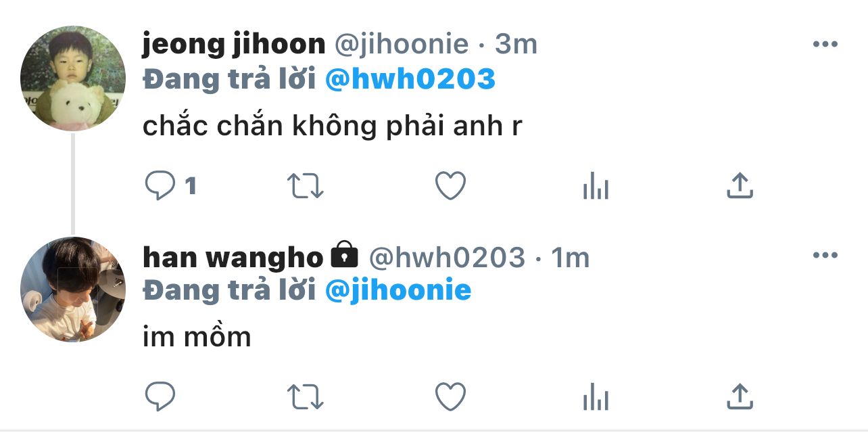Open more options for han wangho's tweet
868x437 pixels.
point(825,256)
